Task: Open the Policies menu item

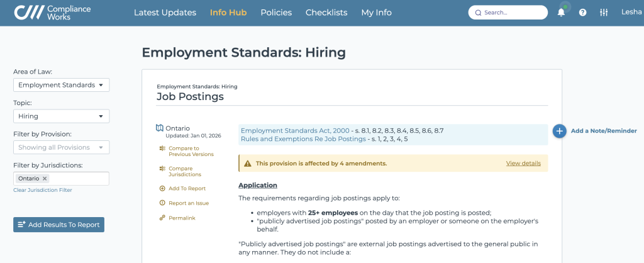Action: click(x=277, y=13)
